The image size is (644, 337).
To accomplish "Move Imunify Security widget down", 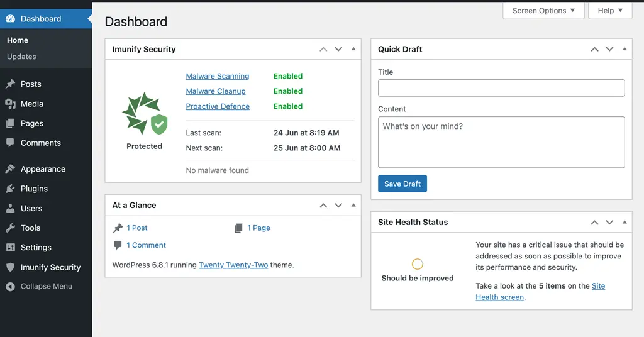I will click(338, 49).
